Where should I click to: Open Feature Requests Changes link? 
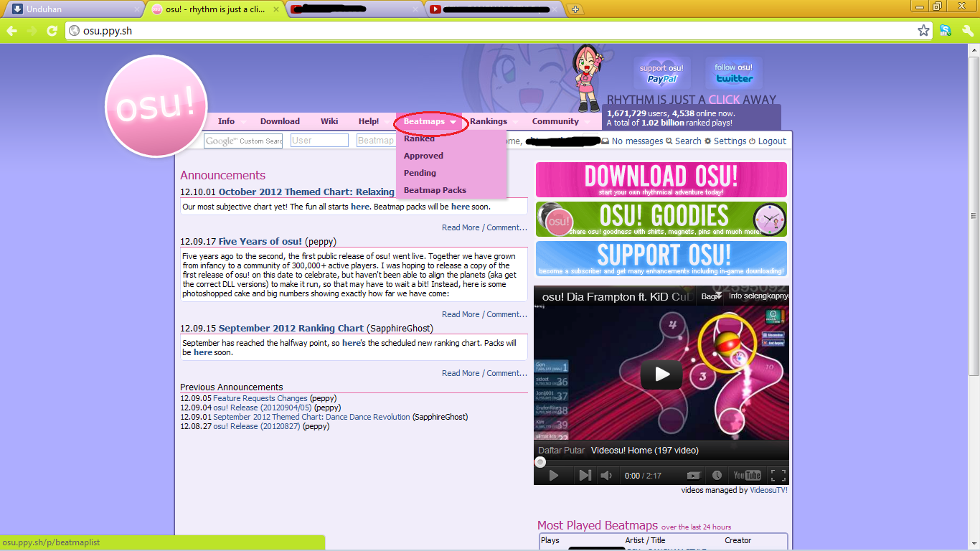pos(260,398)
